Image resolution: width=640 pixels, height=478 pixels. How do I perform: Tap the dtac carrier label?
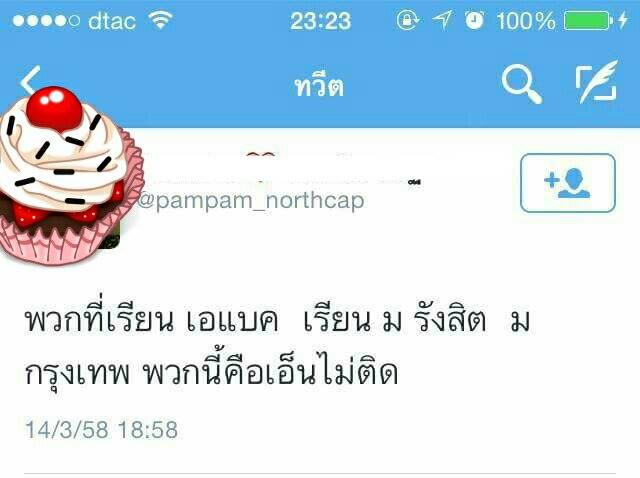point(112,20)
